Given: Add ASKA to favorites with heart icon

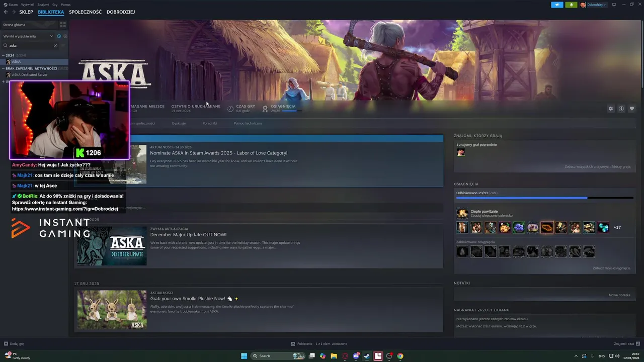Looking at the screenshot, I should 632,109.
